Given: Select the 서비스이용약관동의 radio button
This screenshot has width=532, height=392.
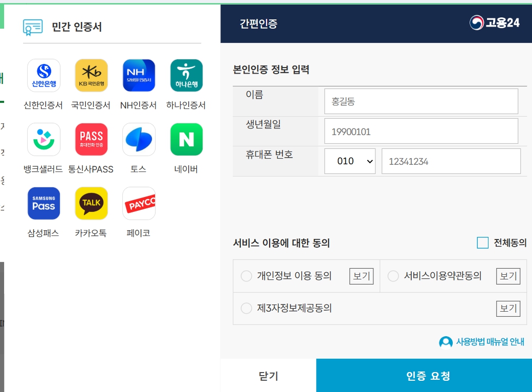Looking at the screenshot, I should pyautogui.click(x=393, y=276).
